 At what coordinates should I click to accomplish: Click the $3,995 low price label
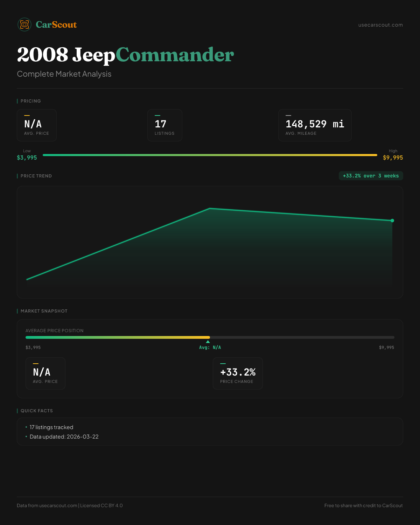pos(27,157)
